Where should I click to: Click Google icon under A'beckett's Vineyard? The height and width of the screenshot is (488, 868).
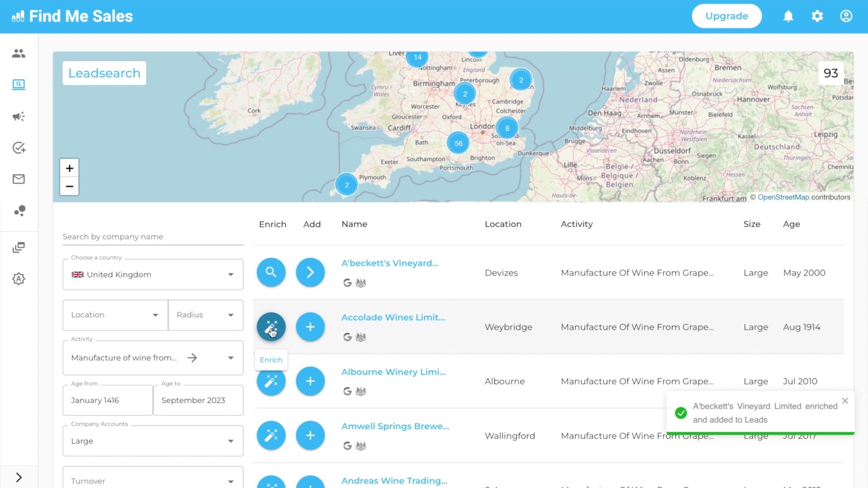(x=347, y=283)
